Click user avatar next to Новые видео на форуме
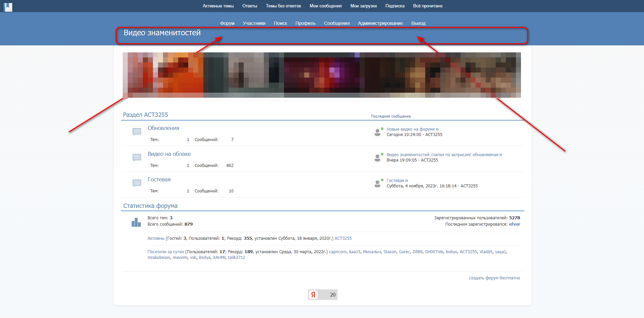 point(377,132)
